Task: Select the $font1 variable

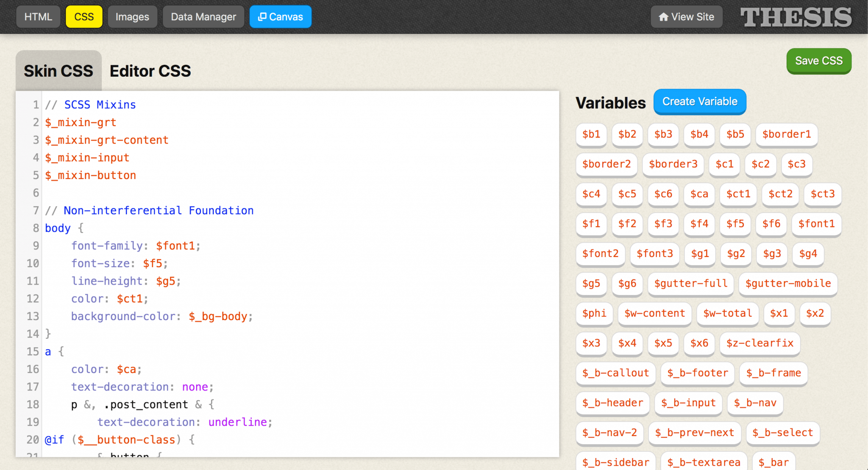Action: click(817, 224)
